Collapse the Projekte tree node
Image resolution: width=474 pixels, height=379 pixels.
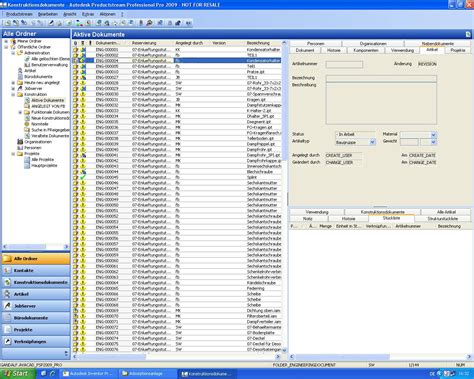(x=13, y=154)
